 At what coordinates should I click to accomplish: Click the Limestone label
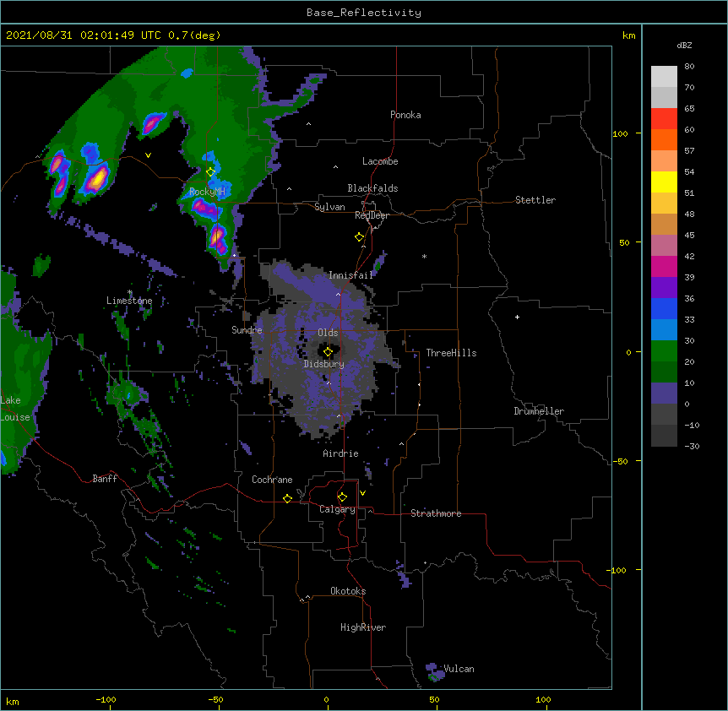pos(129,301)
